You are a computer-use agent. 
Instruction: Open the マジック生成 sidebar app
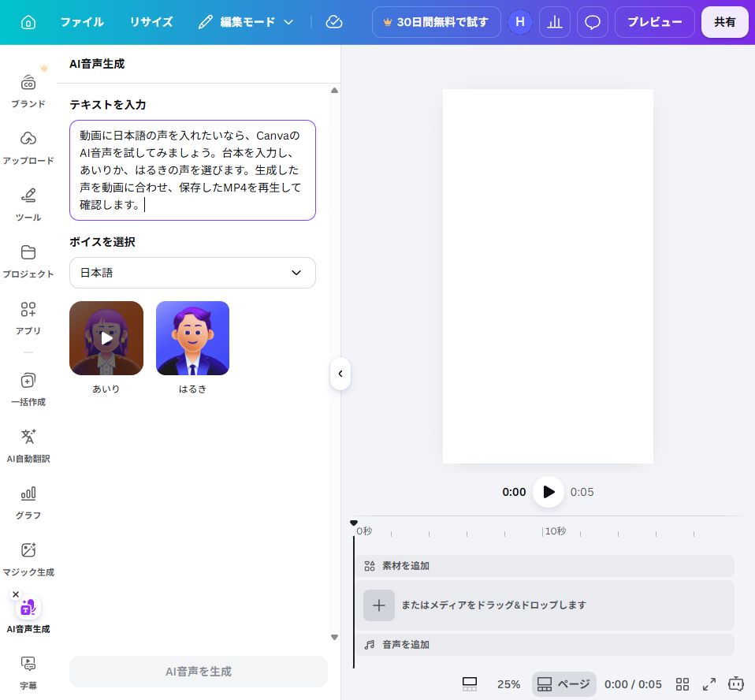[x=28, y=560]
